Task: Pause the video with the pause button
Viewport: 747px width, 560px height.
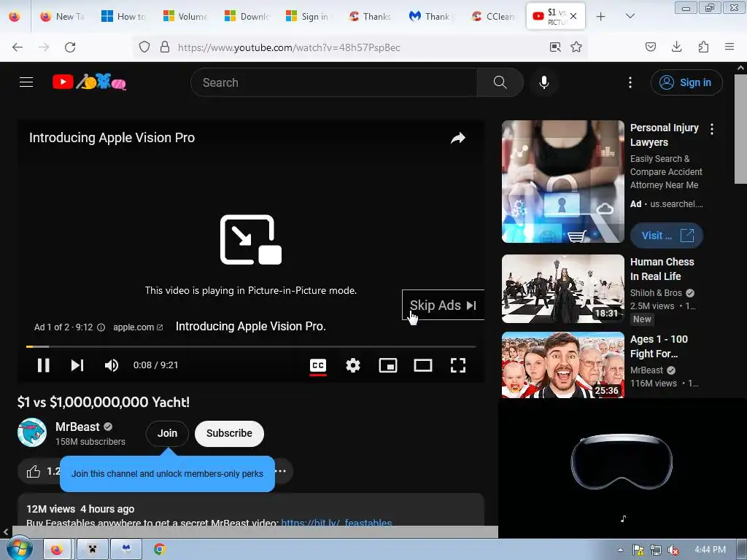Action: (43, 365)
